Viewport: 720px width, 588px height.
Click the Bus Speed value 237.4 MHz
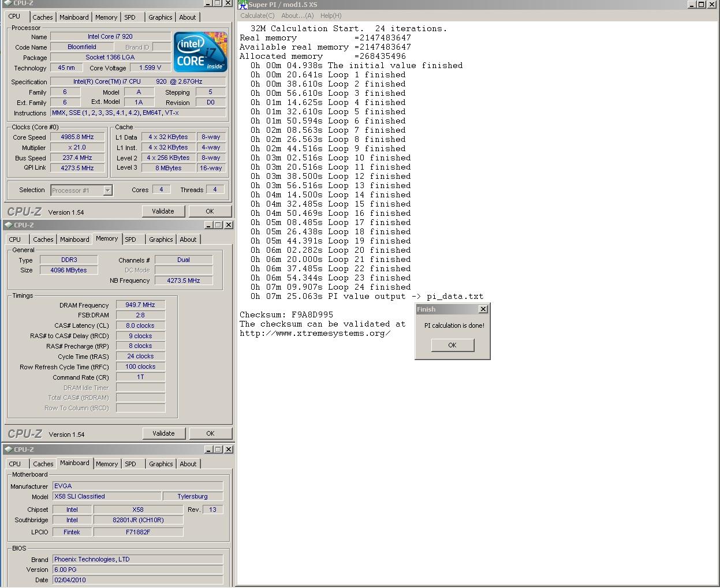pyautogui.click(x=77, y=158)
